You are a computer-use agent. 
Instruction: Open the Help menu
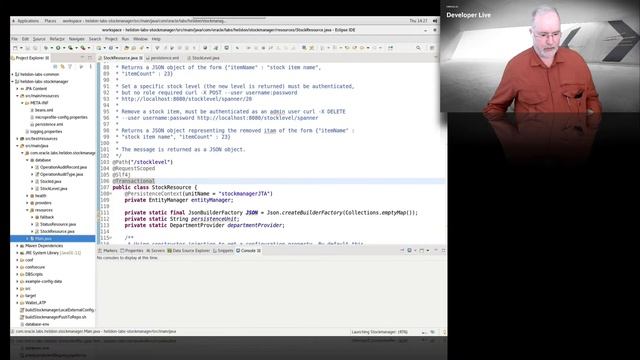click(x=156, y=39)
